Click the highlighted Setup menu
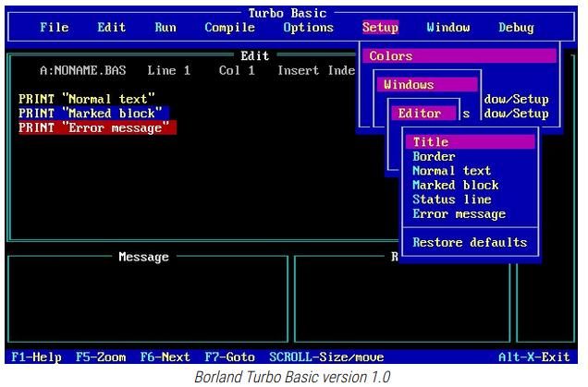 coord(380,28)
